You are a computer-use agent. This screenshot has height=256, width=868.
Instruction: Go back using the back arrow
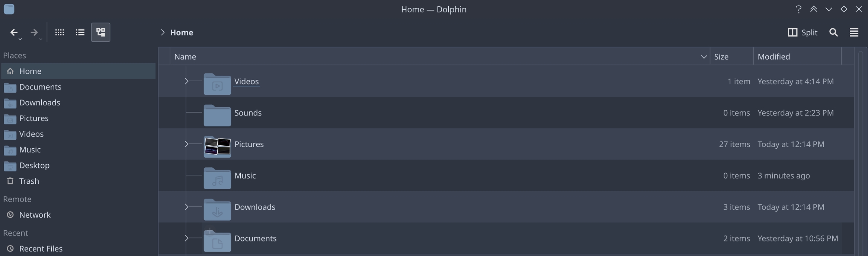[14, 32]
